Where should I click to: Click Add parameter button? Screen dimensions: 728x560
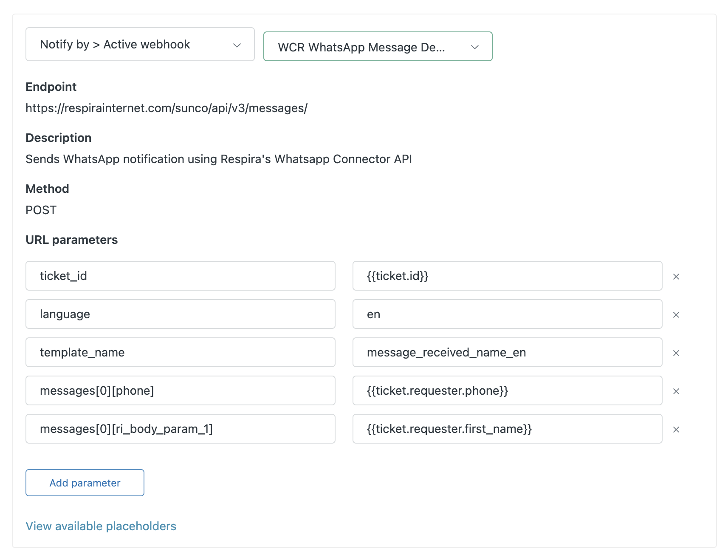point(85,483)
